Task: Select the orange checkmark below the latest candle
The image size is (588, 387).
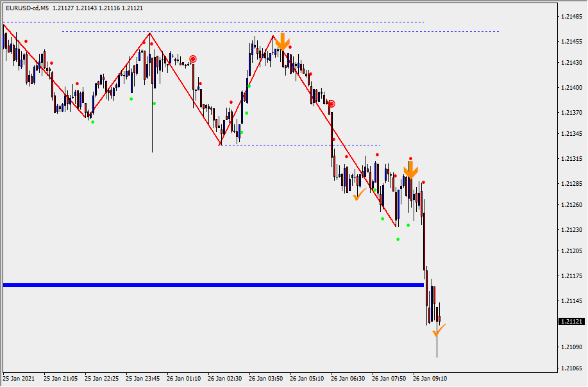Action: coord(439,330)
